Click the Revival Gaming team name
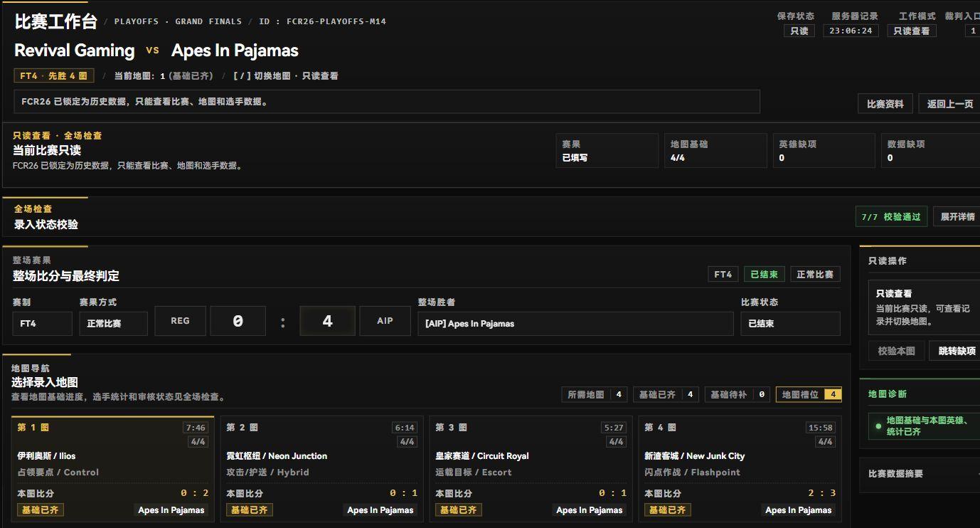The image size is (980, 528). pyautogui.click(x=75, y=51)
